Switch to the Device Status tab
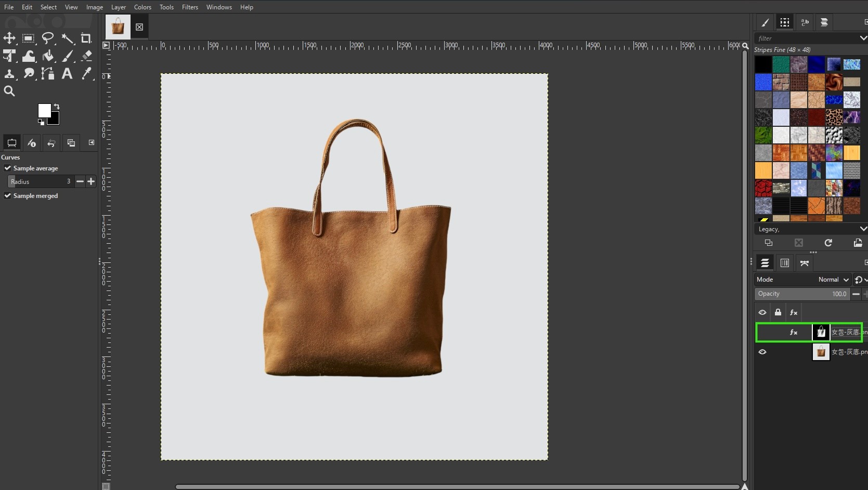Viewport: 868px width, 490px height. tap(32, 143)
